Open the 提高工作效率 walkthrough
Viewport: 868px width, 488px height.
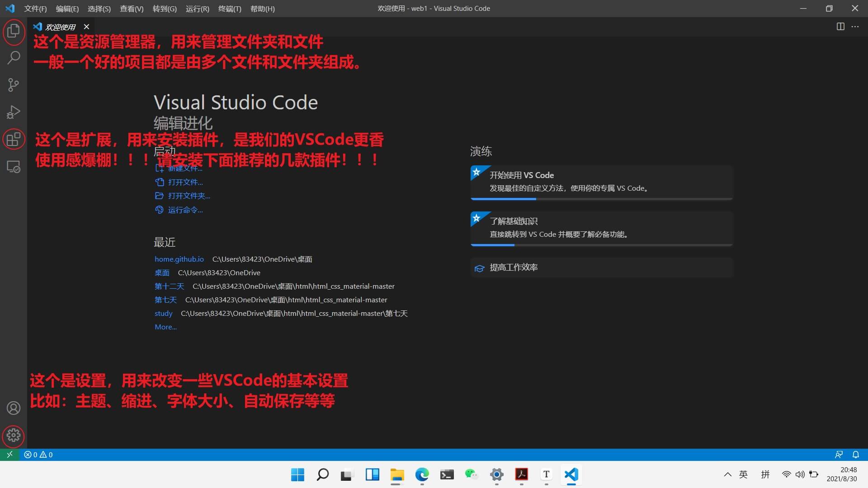point(601,267)
